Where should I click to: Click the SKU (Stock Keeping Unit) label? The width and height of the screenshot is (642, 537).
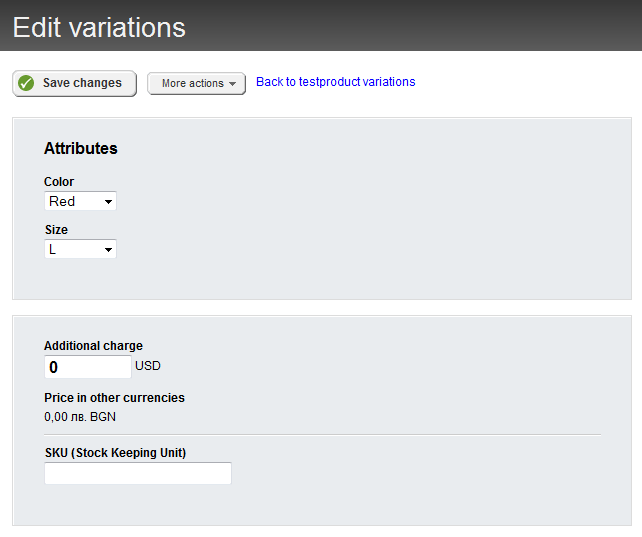pos(115,453)
